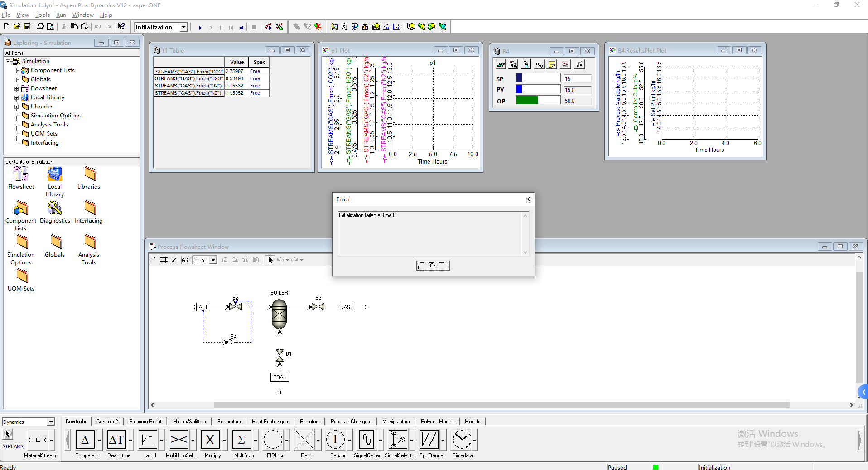Open the Grid size dropdown showing 0.05

[213, 260]
